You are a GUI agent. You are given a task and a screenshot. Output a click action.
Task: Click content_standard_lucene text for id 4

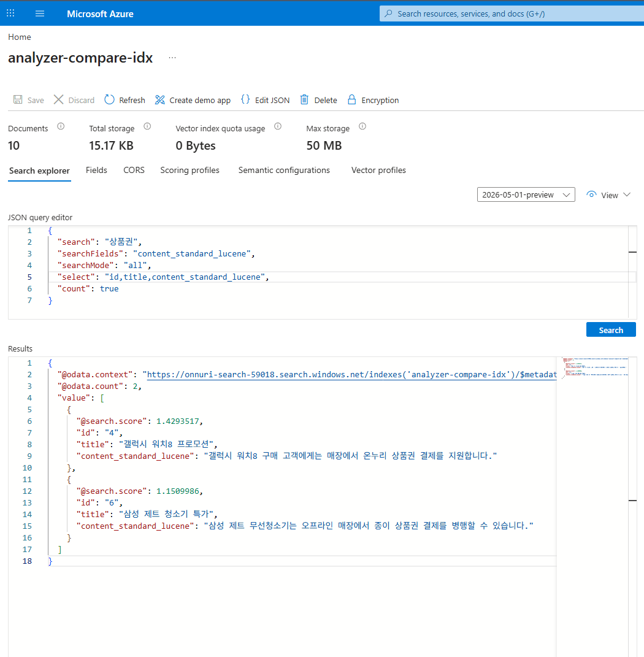[350, 456]
